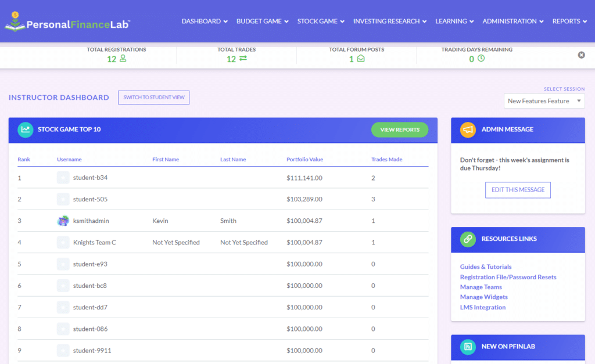Switch to student view
This screenshot has height=364, width=595.
[x=153, y=98]
